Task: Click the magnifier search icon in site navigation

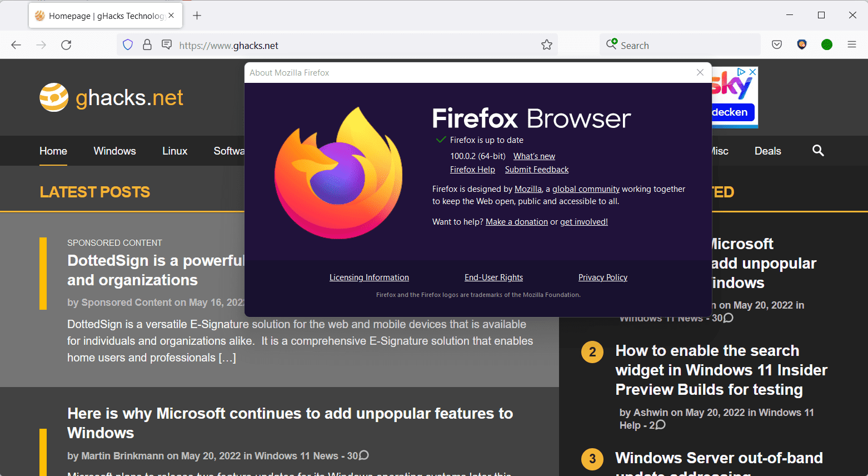Action: (x=818, y=151)
